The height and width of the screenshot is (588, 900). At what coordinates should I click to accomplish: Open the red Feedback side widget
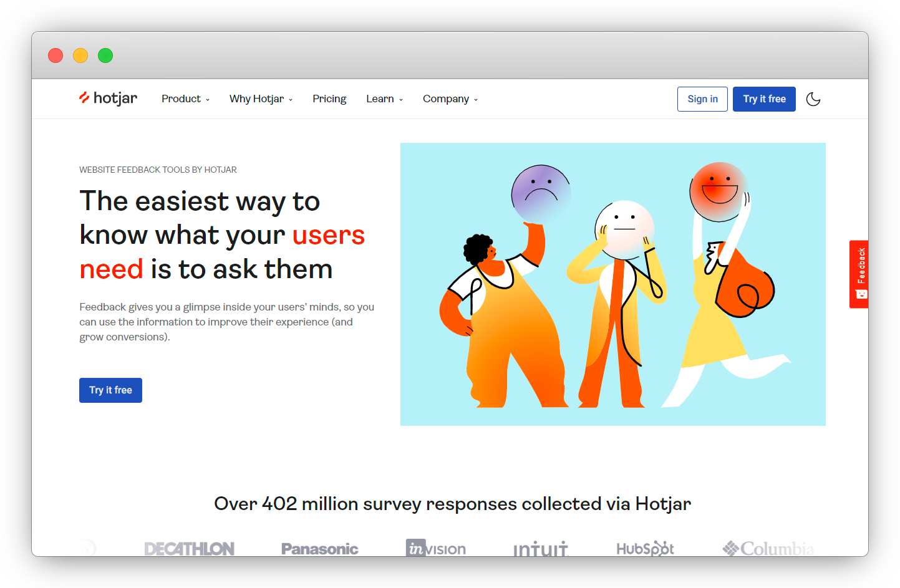[x=859, y=274]
